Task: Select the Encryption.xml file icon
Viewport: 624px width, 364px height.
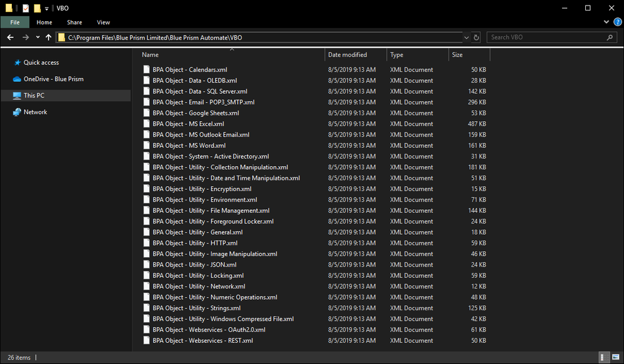Action: click(146, 189)
